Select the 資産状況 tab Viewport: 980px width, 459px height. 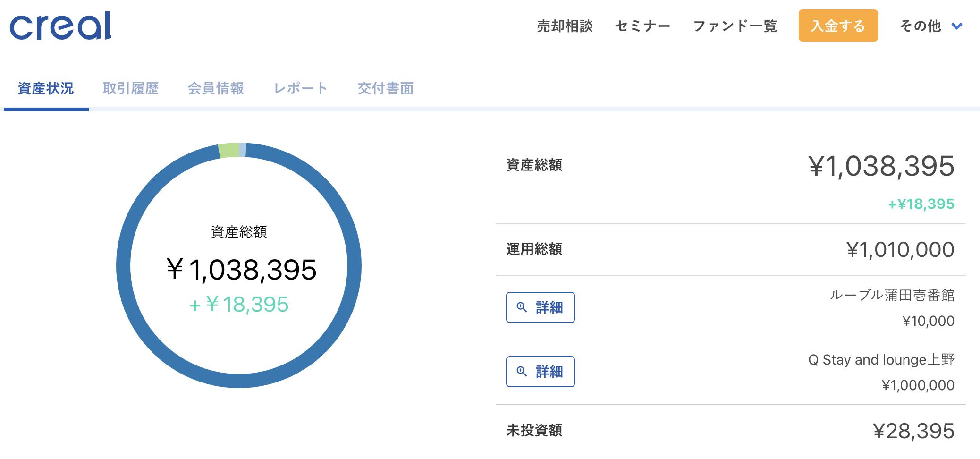coord(46,88)
